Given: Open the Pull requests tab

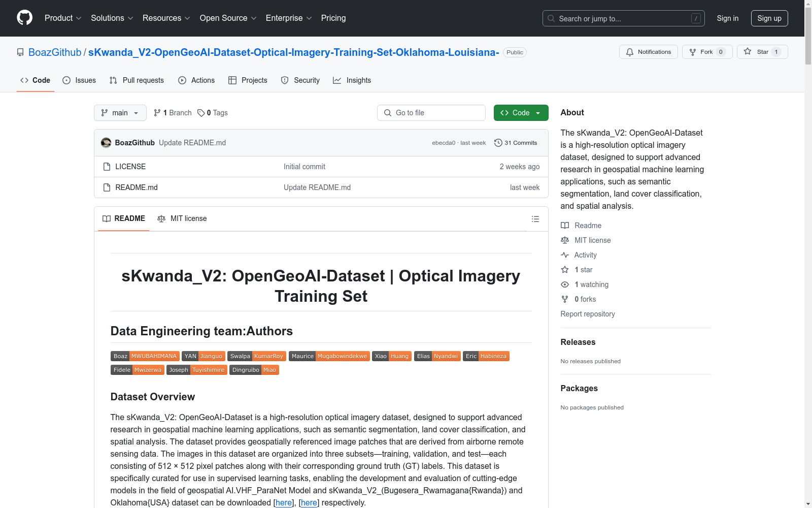Looking at the screenshot, I should 137,80.
